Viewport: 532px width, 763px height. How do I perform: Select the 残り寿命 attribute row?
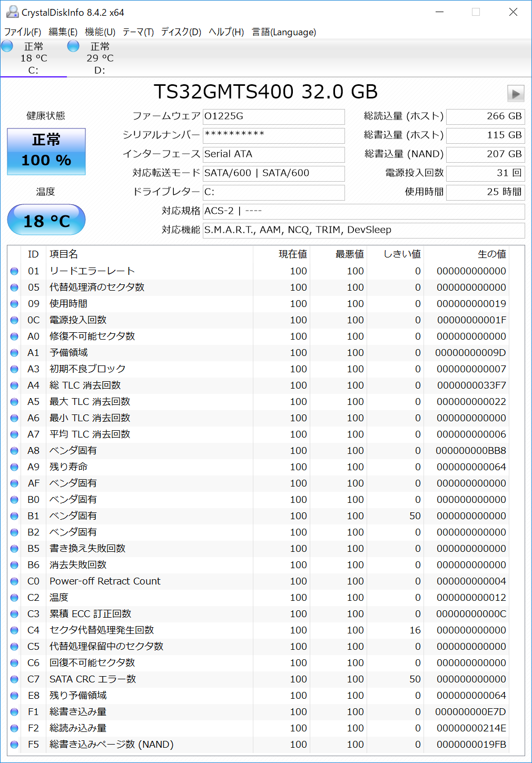coord(158,467)
